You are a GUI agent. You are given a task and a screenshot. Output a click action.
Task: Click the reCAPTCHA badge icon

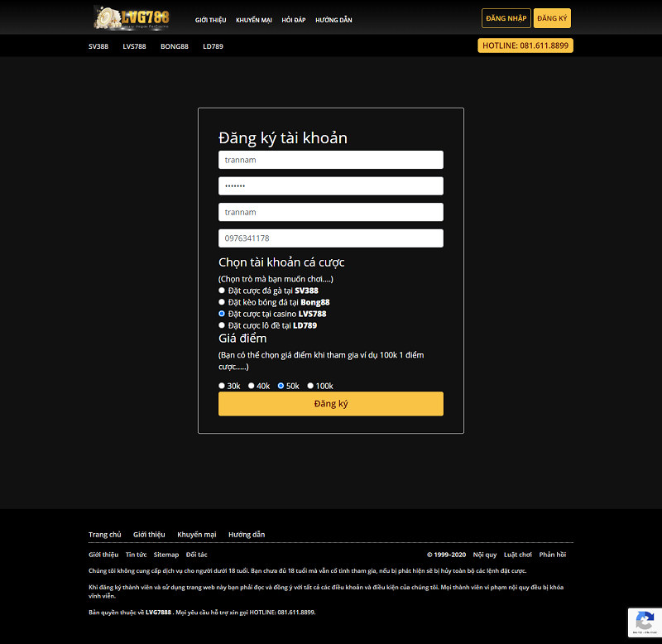click(645, 622)
